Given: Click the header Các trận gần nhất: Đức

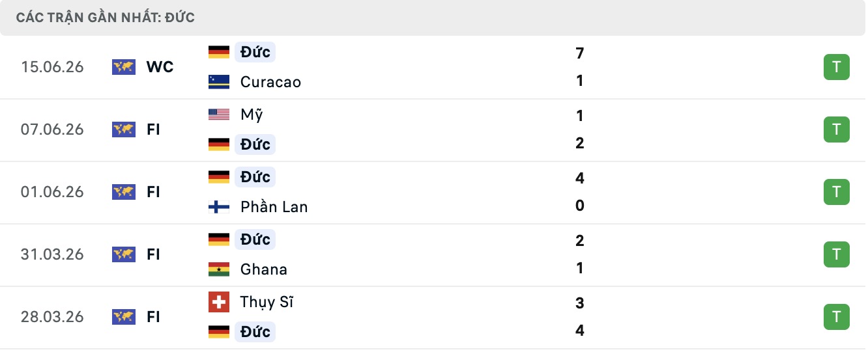Looking at the screenshot, I should (106, 18).
